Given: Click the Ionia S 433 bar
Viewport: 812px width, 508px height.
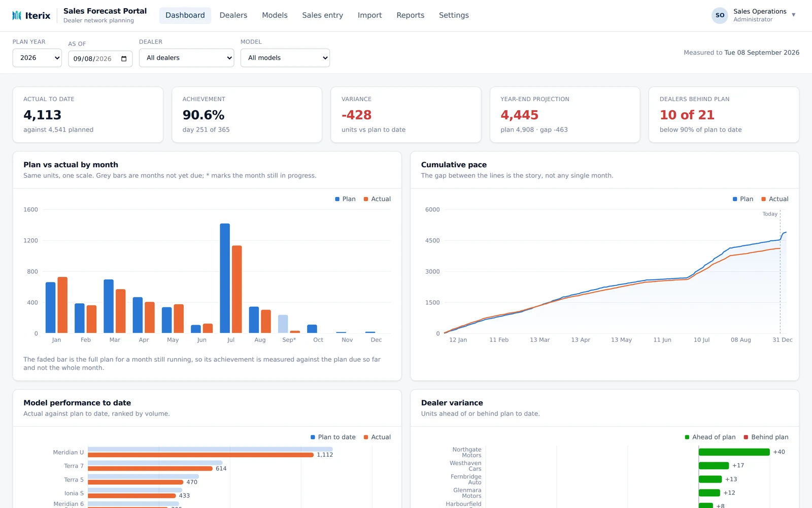Looking at the screenshot, I should tap(132, 496).
